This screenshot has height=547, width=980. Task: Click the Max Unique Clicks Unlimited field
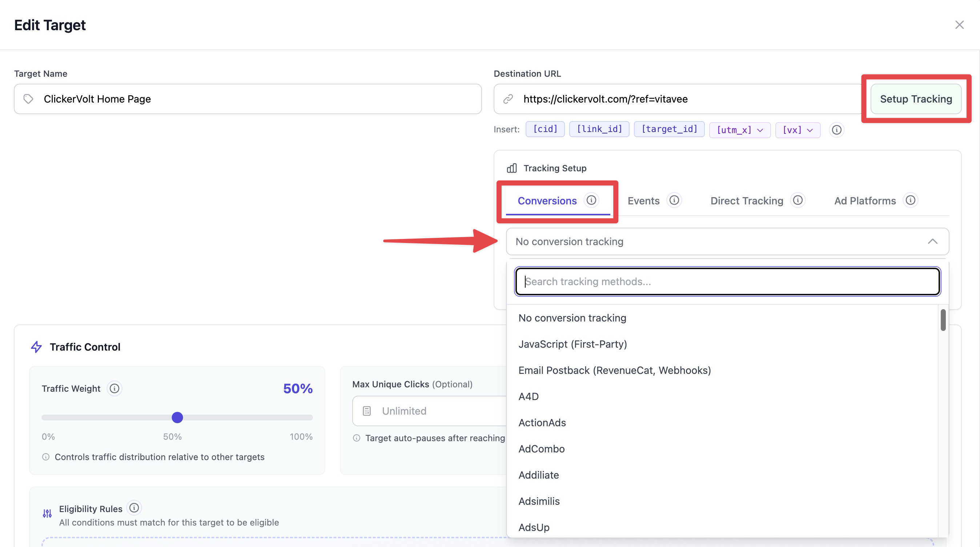[x=429, y=411]
